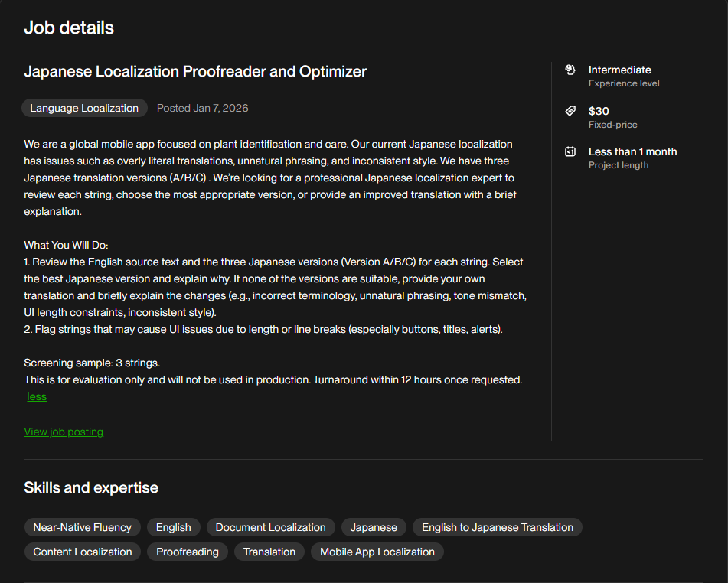This screenshot has height=583, width=728.
Task: Click the Mobile App Localization tag
Action: coord(377,552)
